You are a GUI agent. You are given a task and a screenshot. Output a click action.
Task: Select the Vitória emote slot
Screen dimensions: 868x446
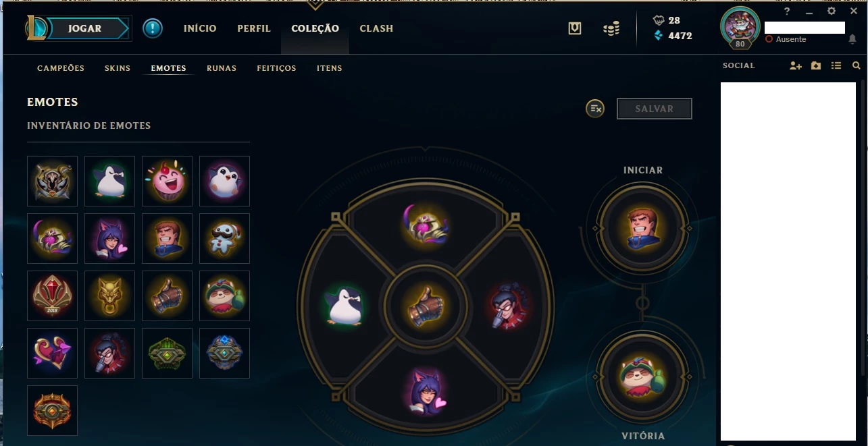click(x=643, y=374)
